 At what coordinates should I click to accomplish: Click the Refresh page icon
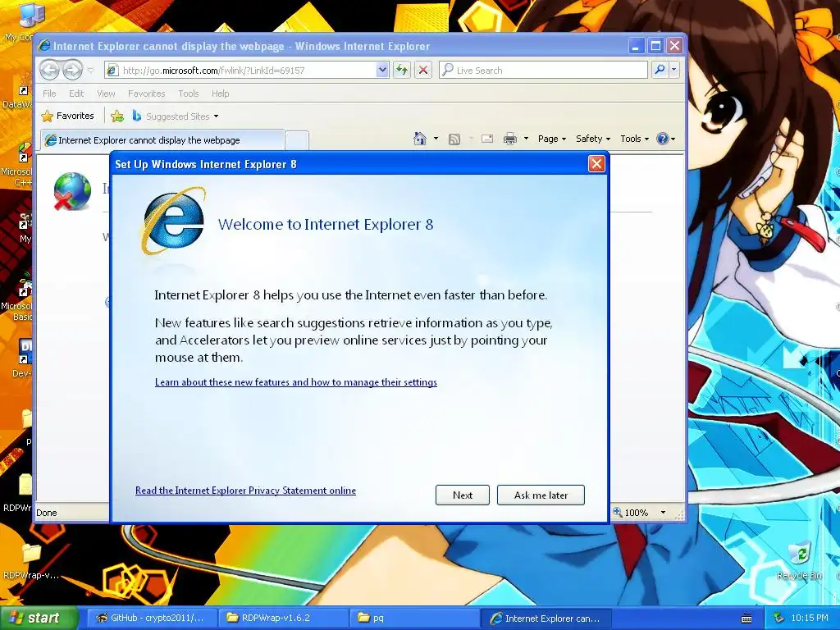click(x=402, y=71)
